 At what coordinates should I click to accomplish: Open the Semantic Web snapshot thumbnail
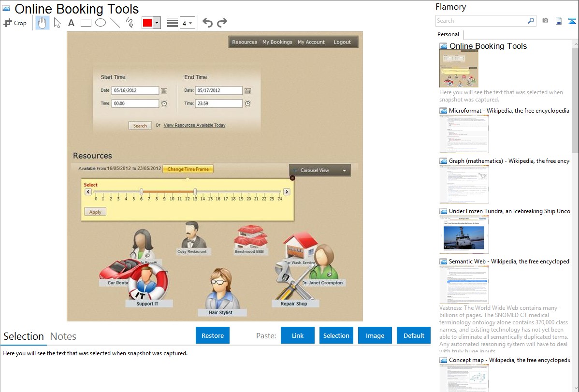click(464, 284)
